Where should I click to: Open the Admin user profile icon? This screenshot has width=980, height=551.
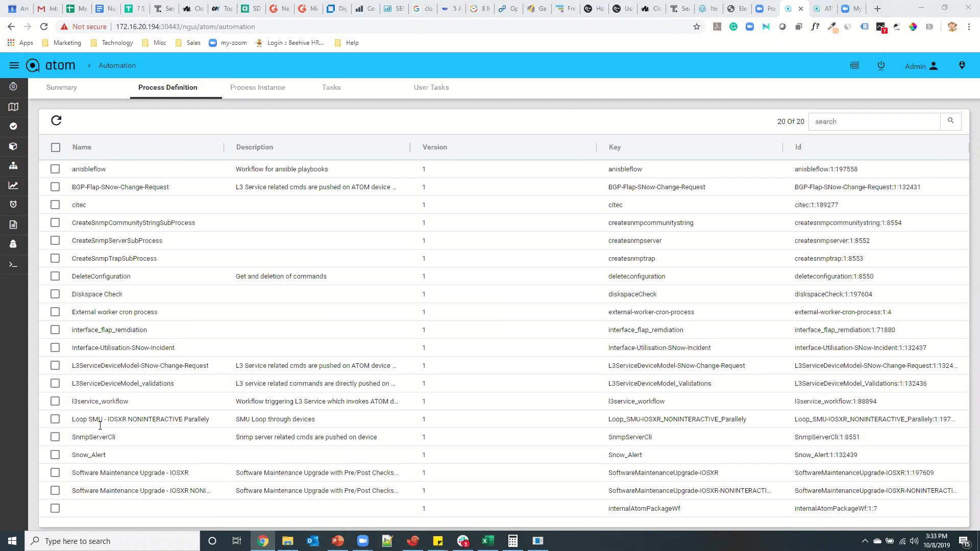[934, 66]
